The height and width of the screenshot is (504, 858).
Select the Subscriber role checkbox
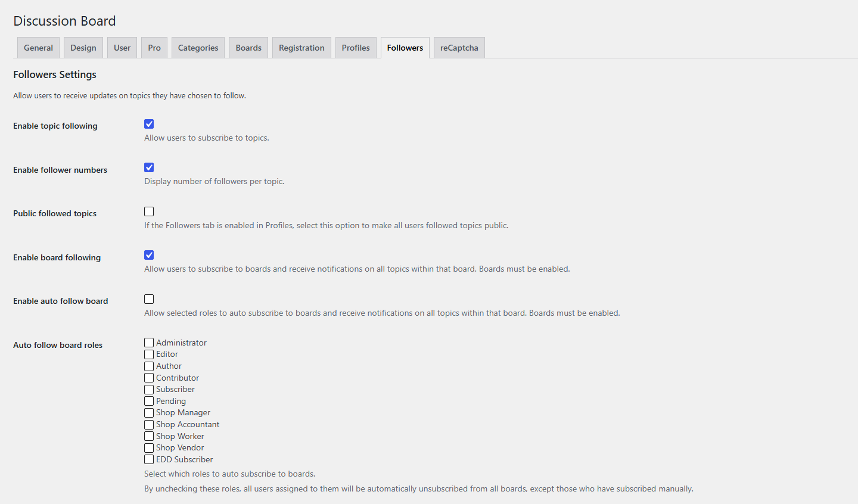149,390
